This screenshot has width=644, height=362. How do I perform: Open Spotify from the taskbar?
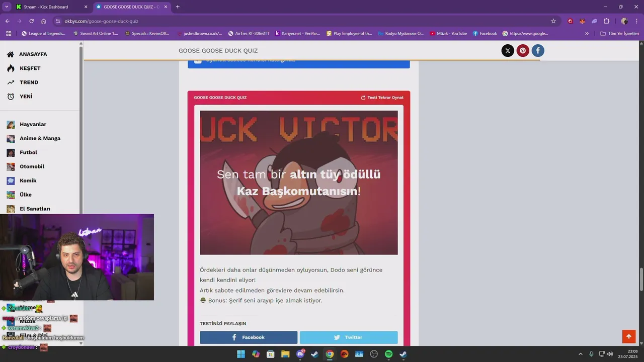coord(388,354)
